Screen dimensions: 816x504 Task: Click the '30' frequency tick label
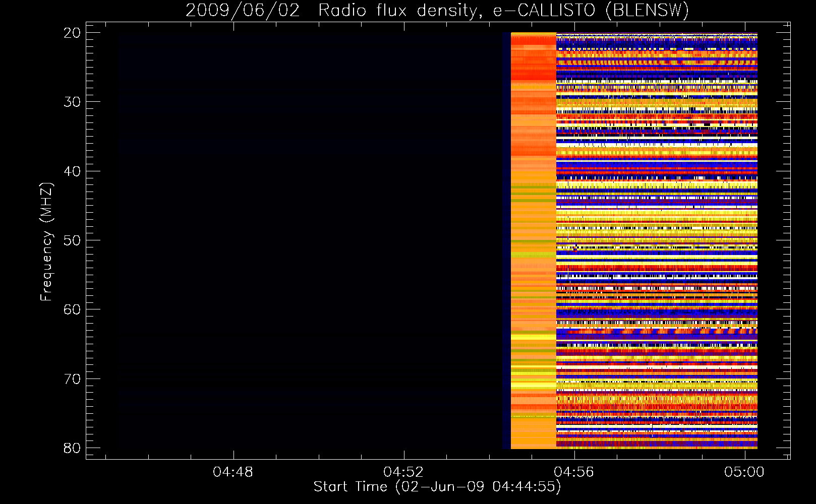point(73,102)
